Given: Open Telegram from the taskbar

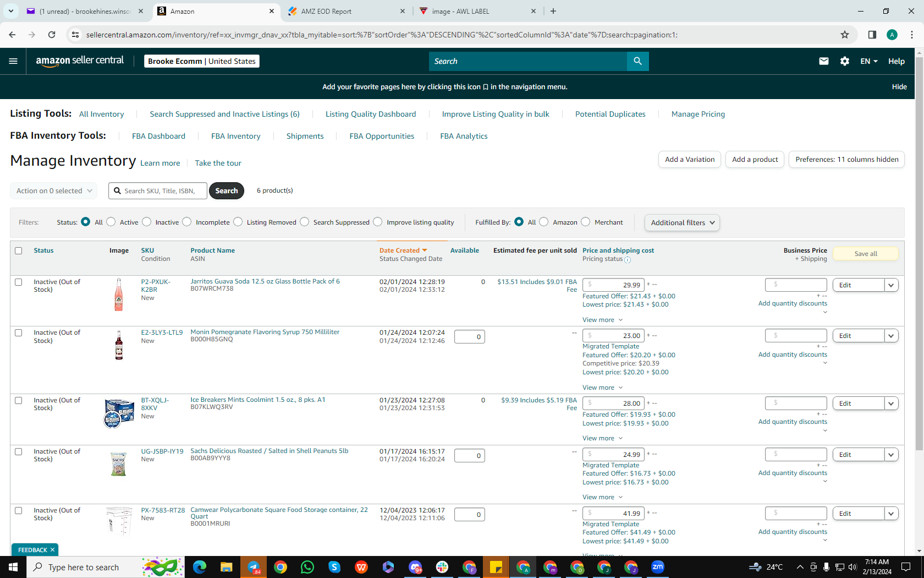Looking at the screenshot, I should point(254,567).
